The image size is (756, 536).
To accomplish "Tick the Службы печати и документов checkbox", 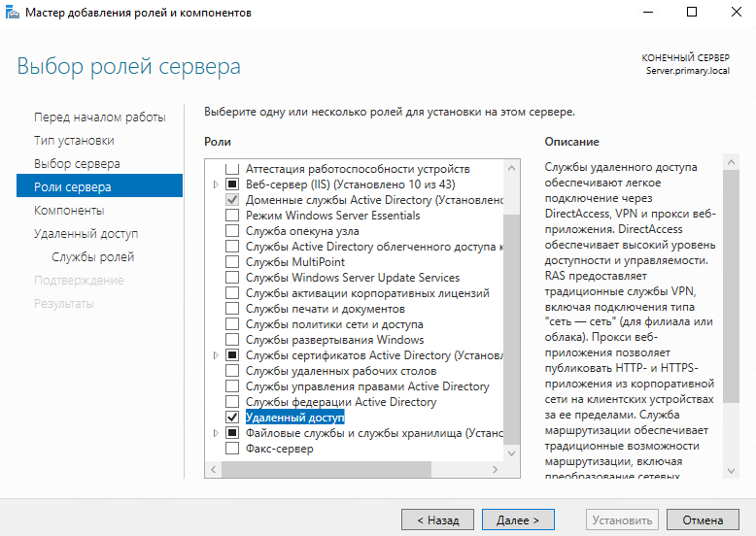I will point(231,309).
